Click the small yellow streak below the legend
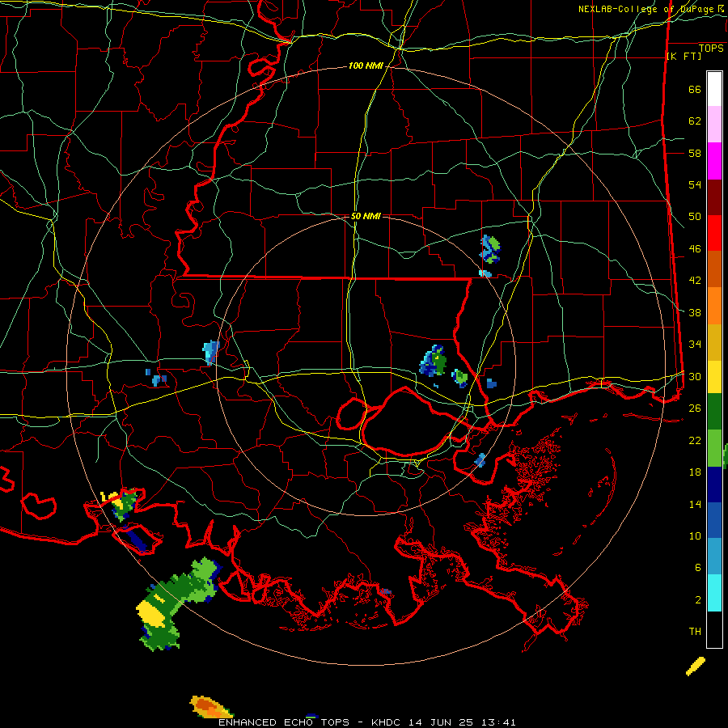Screen dimensions: 728x728 coord(696,667)
